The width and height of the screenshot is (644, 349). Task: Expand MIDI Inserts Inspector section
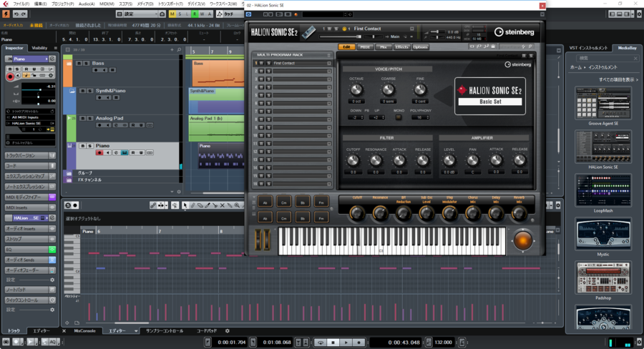coord(29,207)
